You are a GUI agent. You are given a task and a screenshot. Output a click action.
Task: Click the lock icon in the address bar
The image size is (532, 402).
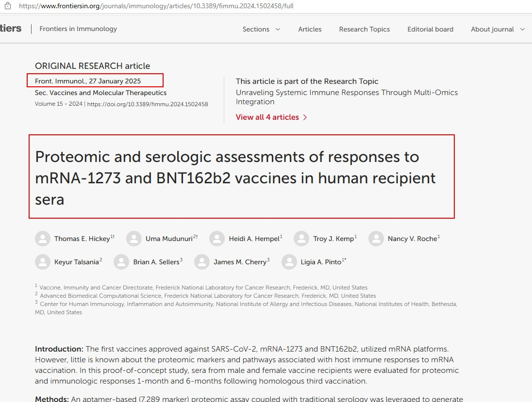7,6
